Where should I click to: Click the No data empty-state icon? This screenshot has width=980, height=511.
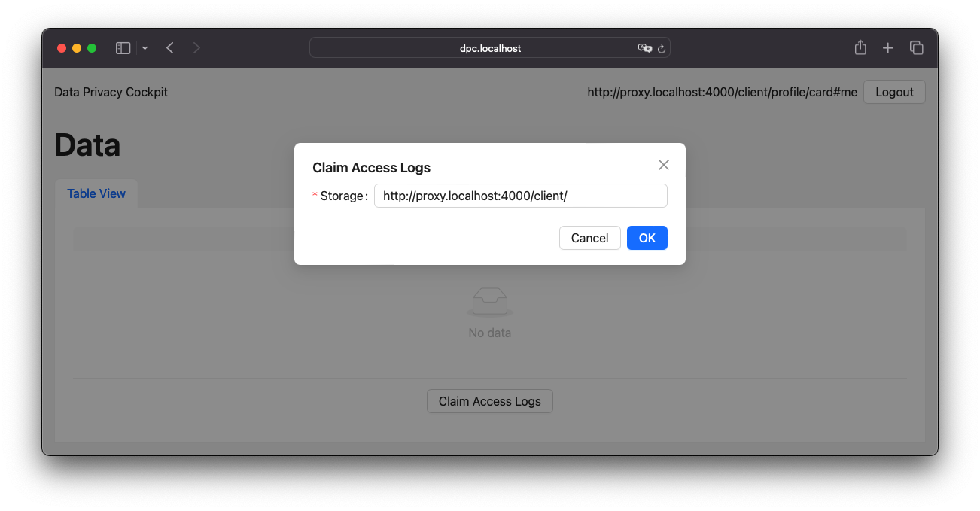tap(490, 302)
